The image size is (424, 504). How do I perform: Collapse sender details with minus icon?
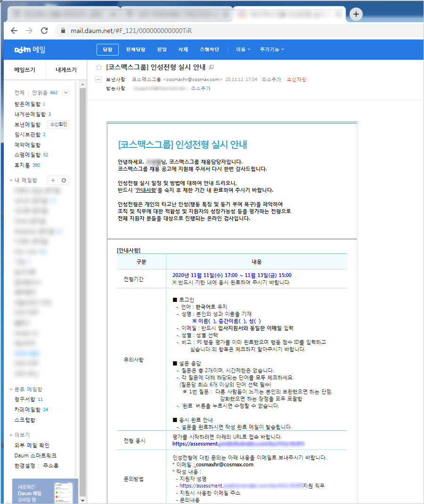click(x=98, y=80)
